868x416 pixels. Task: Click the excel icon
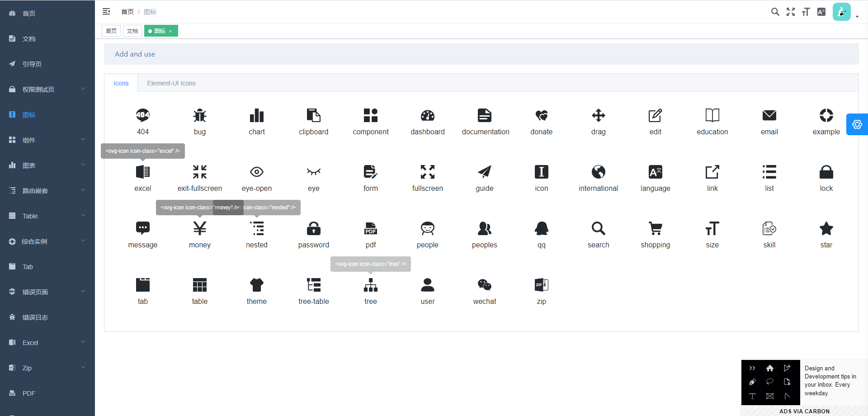[143, 172]
